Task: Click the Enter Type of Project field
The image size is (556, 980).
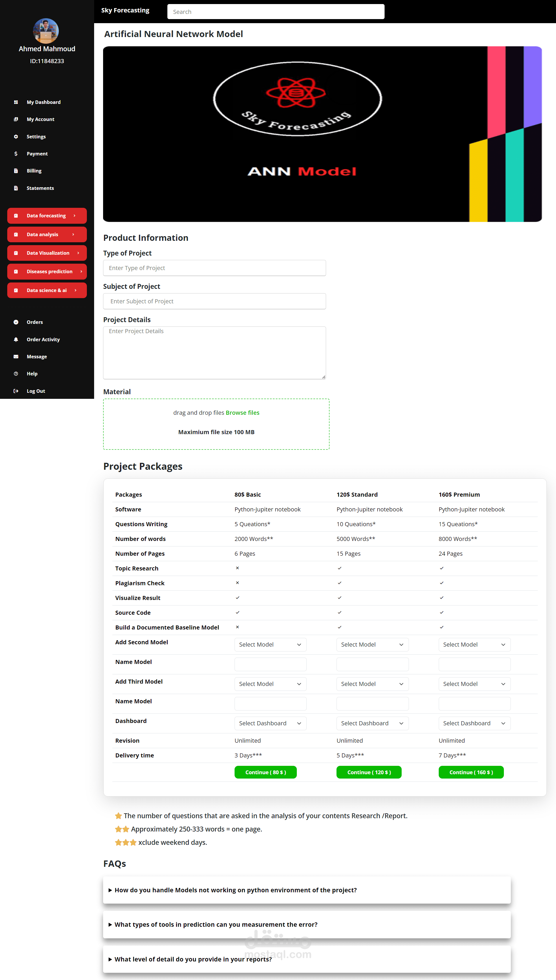Action: click(214, 268)
